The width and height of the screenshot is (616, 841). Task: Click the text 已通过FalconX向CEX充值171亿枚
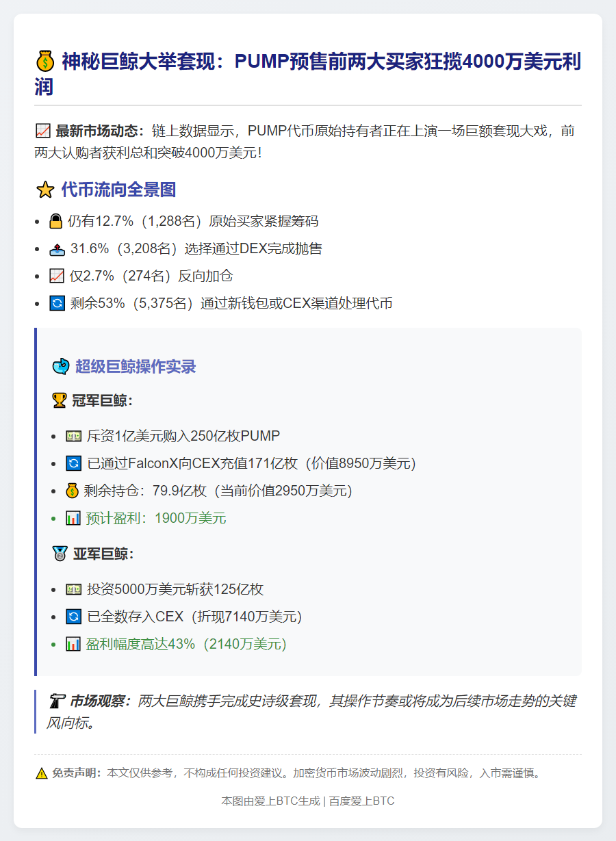click(192, 463)
